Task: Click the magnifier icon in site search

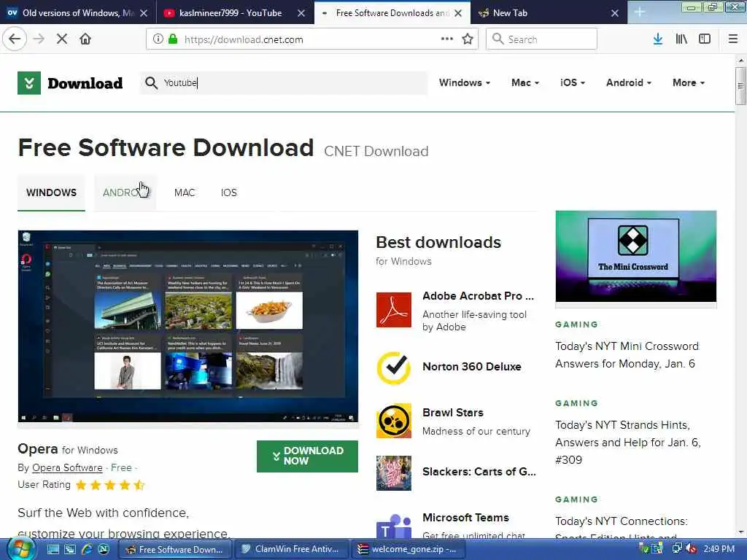Action: click(x=151, y=83)
